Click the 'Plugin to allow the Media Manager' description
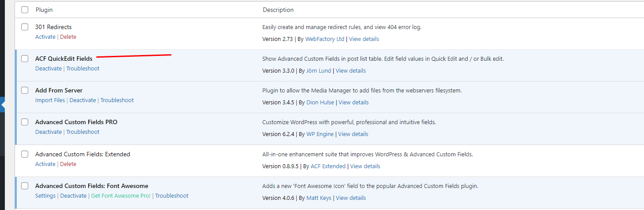 (362, 90)
